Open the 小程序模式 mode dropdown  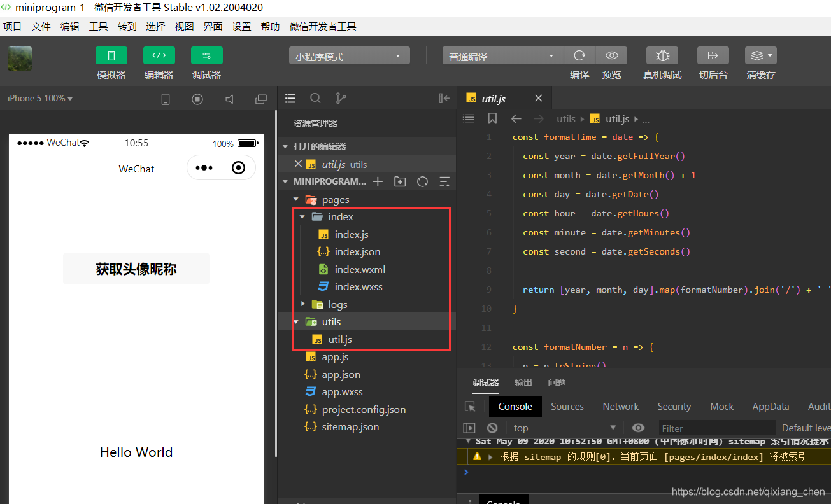point(349,56)
